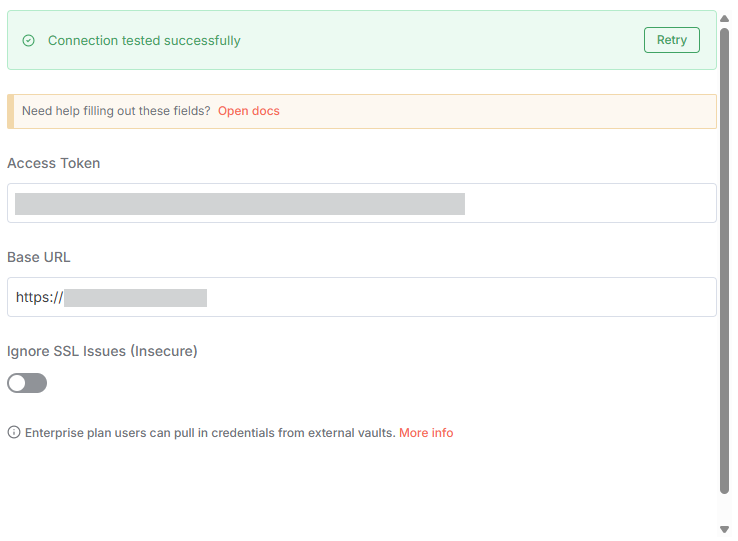Focus the Access Token input field

coord(590,203)
